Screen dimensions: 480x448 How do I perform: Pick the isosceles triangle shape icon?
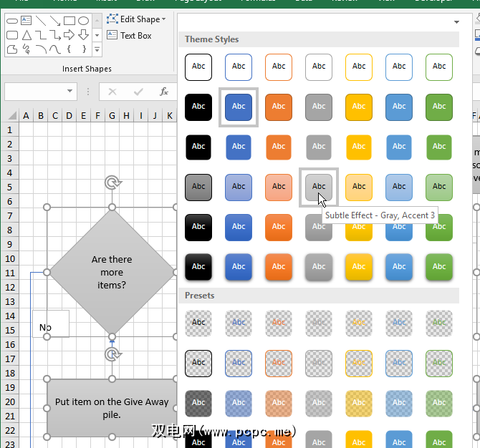(27, 35)
